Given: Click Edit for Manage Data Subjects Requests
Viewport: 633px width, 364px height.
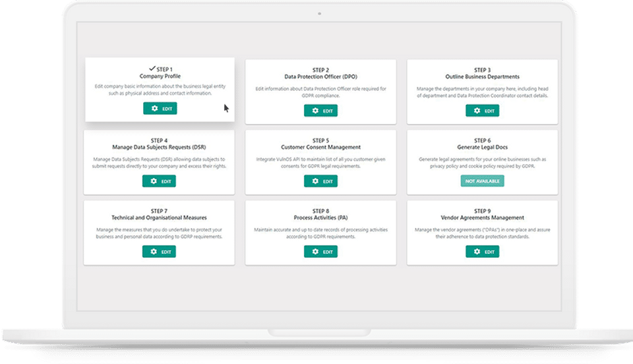Looking at the screenshot, I should [159, 181].
